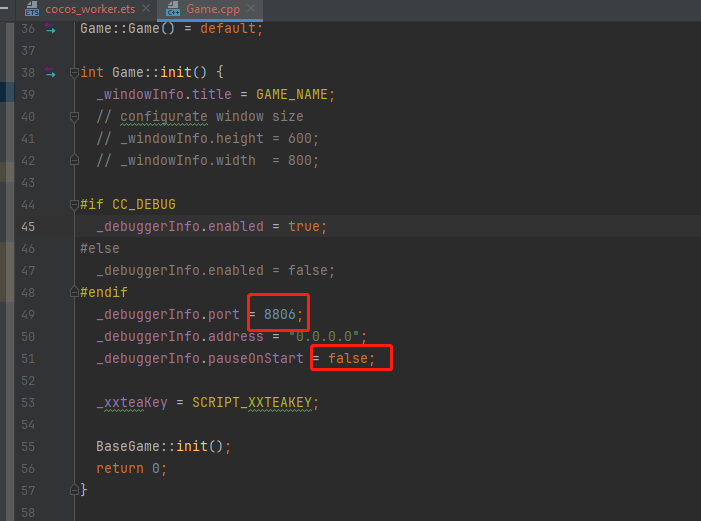Collapse the Game::init function fold on line 38
The image size is (701, 521).
click(x=74, y=72)
